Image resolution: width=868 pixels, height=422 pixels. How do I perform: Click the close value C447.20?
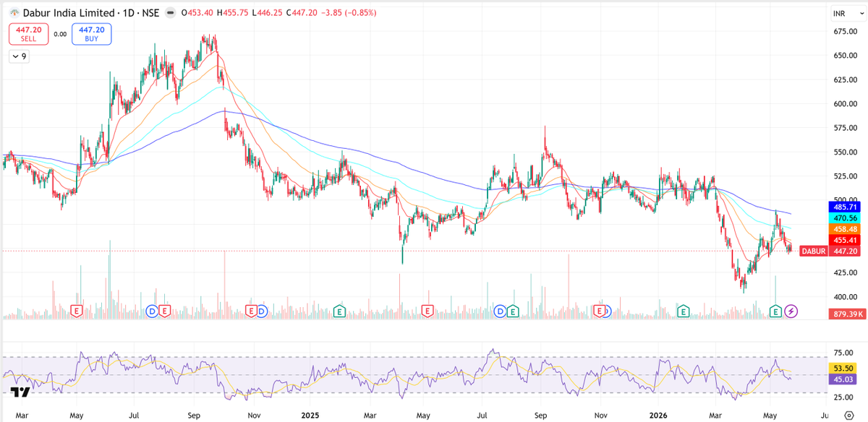300,13
